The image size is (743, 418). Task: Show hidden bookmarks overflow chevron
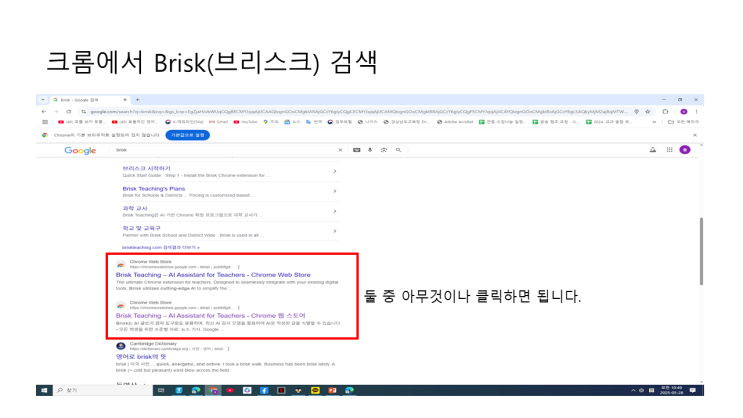[x=654, y=122]
